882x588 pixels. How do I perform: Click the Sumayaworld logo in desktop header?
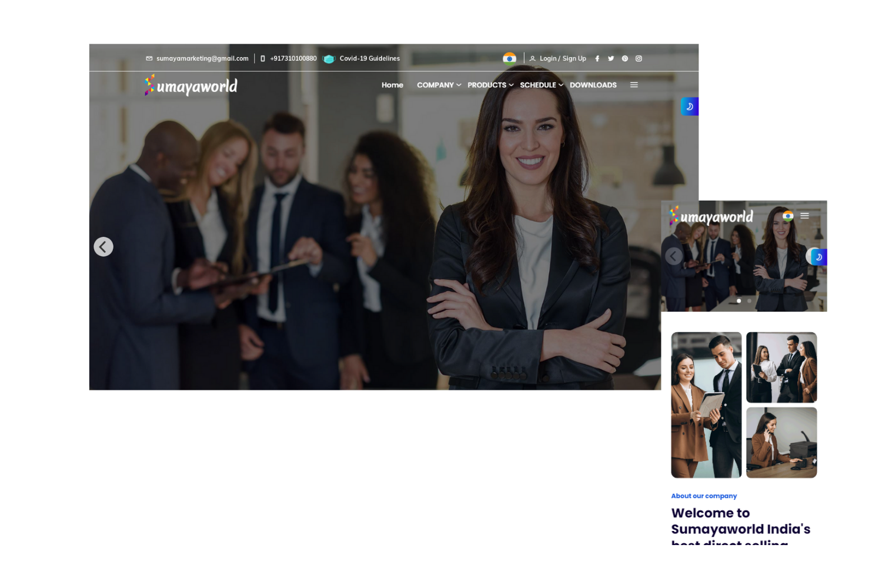[x=191, y=86]
